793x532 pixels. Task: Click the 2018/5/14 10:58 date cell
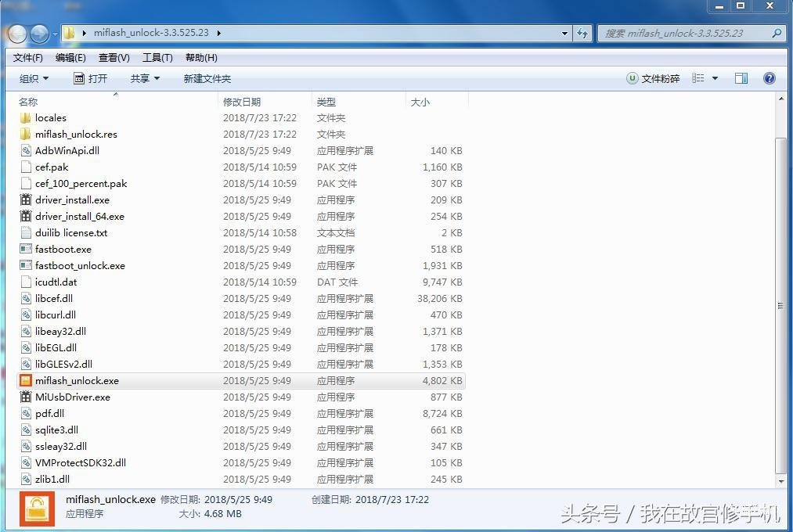tap(260, 233)
